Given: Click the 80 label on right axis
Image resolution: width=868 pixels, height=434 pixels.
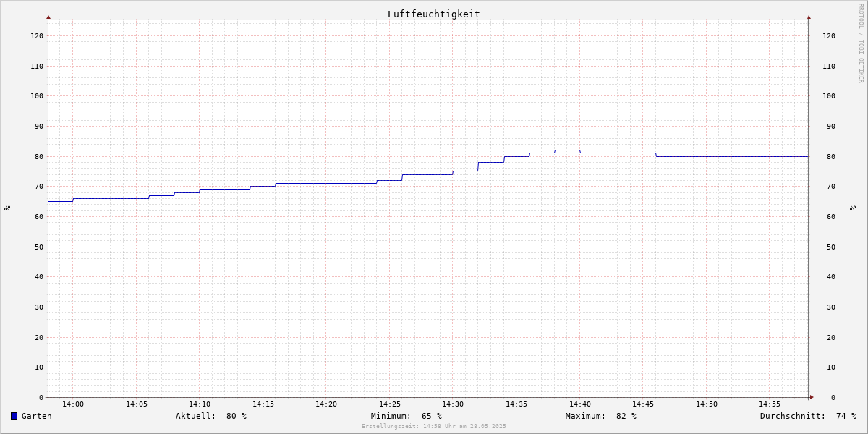Looking at the screenshot, I should pyautogui.click(x=831, y=156).
